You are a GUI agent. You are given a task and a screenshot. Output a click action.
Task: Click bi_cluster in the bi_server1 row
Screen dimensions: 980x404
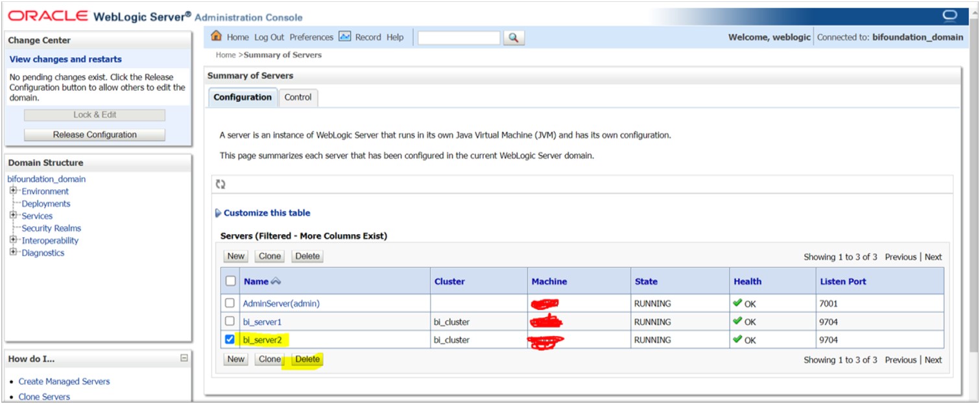[451, 322]
